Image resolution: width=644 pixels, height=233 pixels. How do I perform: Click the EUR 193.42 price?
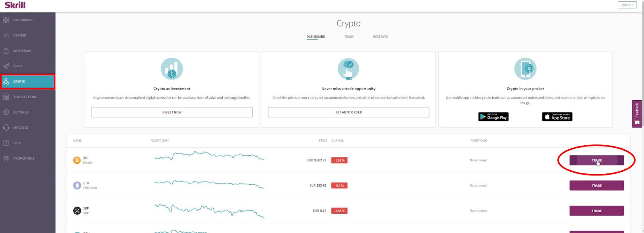coord(318,186)
